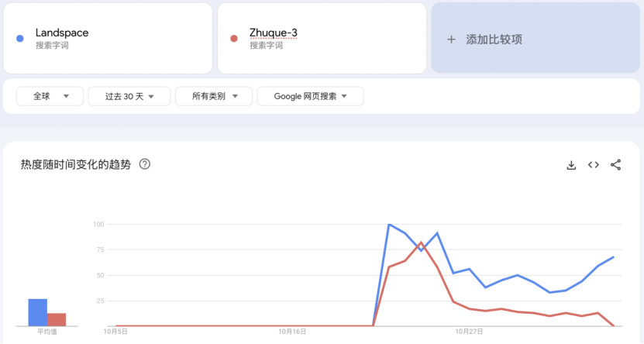This screenshot has width=644, height=344.
Task: Click the 添加比较项 button
Action: [494, 39]
